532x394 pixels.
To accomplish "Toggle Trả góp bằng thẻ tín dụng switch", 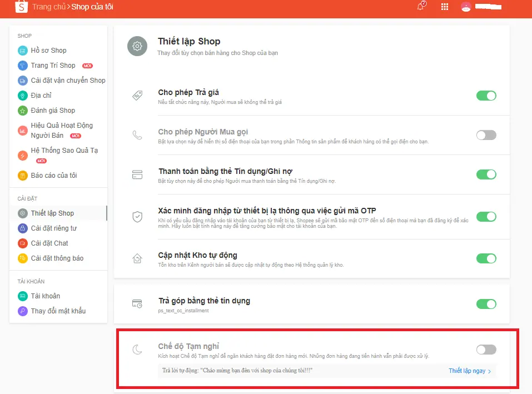I will (486, 304).
